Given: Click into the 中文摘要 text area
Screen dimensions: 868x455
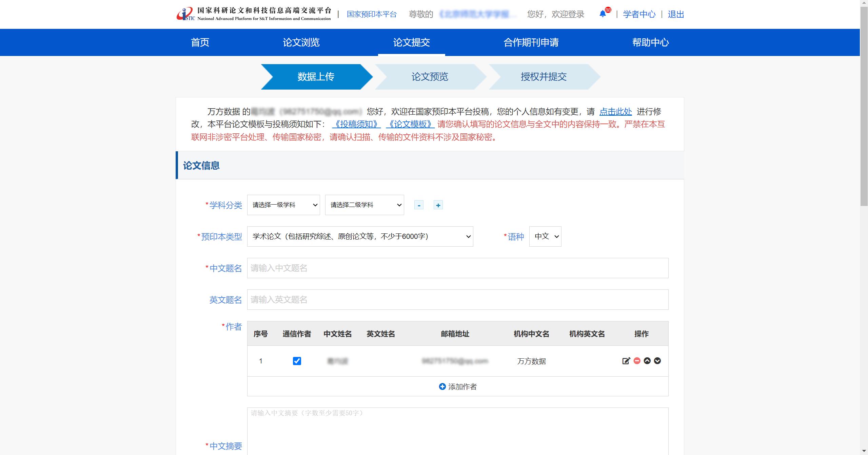Looking at the screenshot, I should [458, 431].
